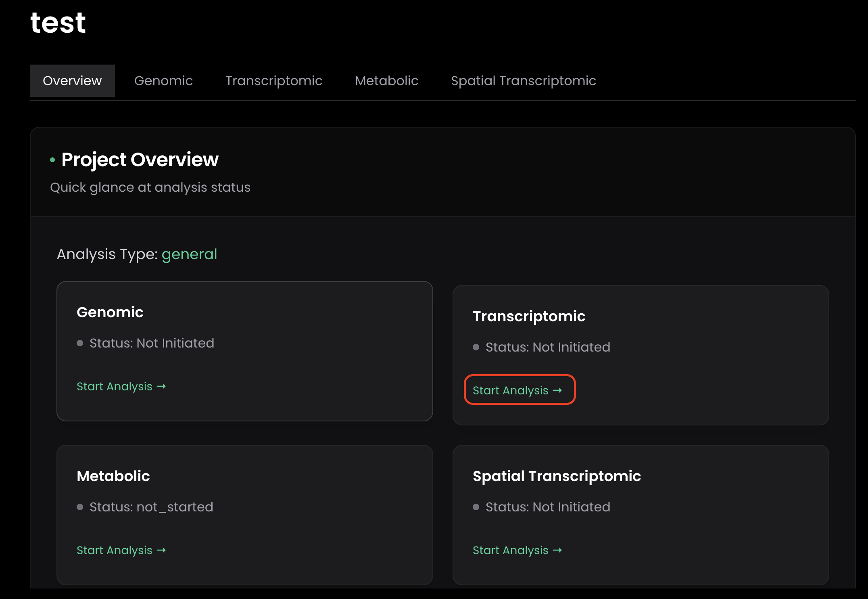
Task: Click the Spatial Transcriptomic status dot
Action: click(x=476, y=507)
